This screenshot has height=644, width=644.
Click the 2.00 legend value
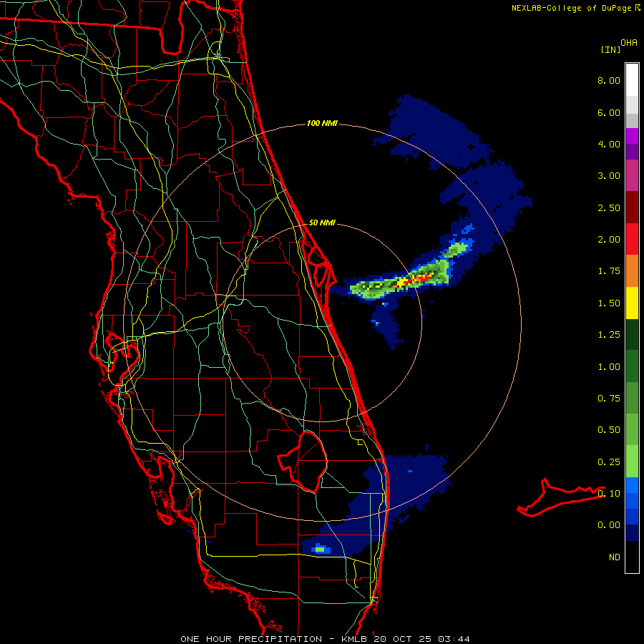(609, 240)
